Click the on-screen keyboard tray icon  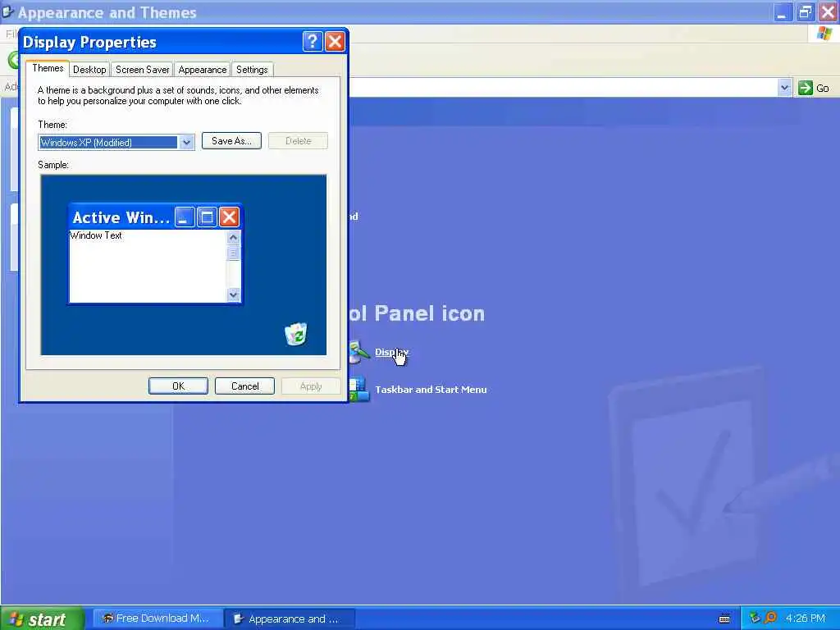(x=724, y=619)
